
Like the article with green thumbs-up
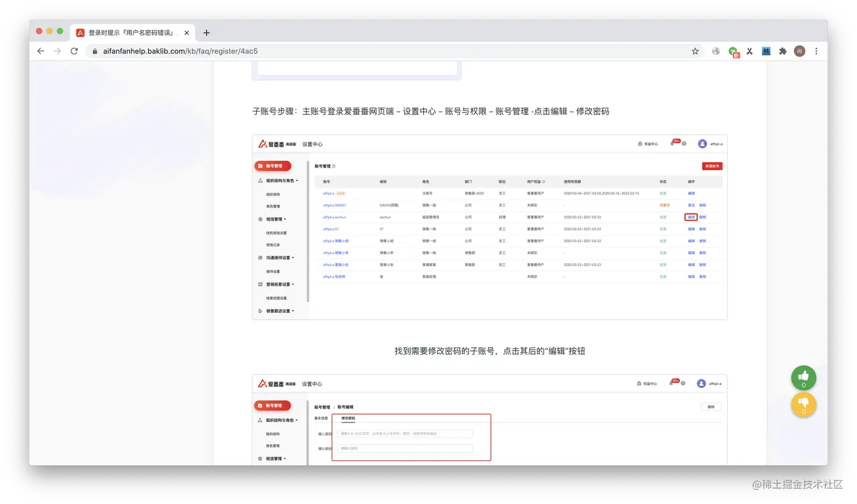coord(803,378)
